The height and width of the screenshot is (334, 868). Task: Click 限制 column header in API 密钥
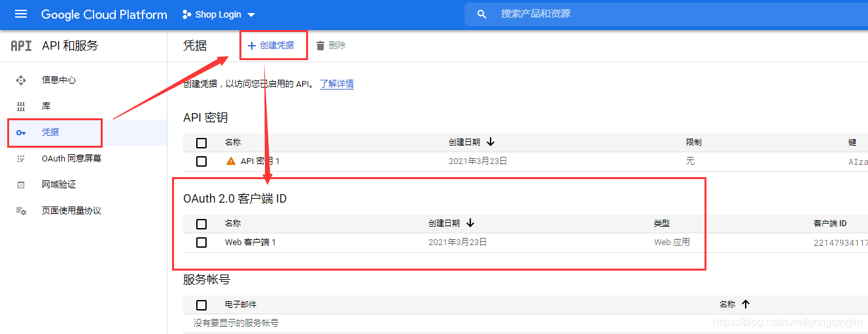click(694, 142)
